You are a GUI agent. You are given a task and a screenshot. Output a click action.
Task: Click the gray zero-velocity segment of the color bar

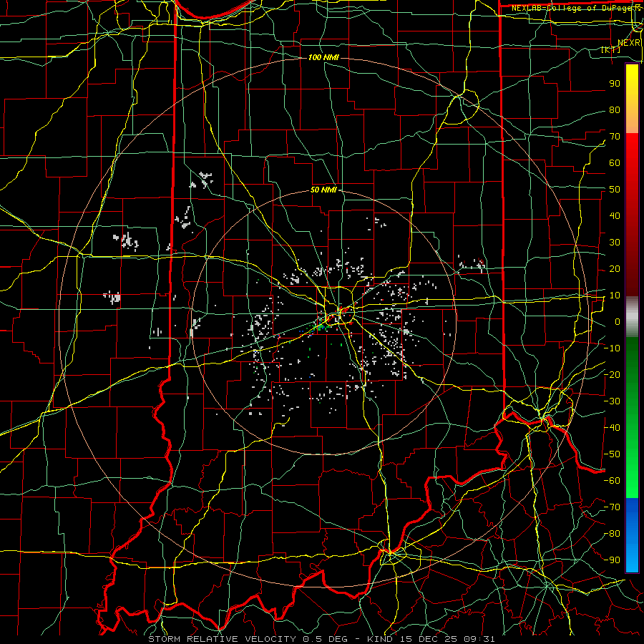click(632, 317)
